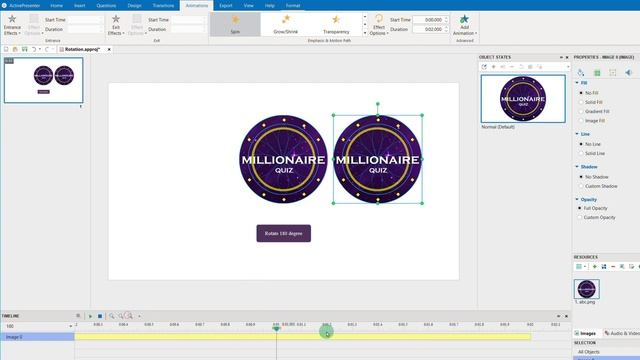The image size is (640, 360).
Task: Select the Solid Fill option
Action: coord(591,102)
